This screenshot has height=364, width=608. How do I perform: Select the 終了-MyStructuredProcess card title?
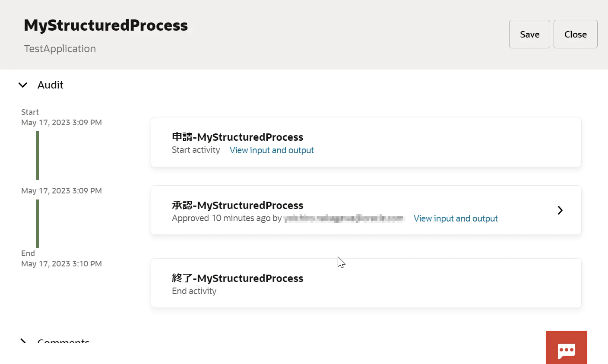coord(237,279)
